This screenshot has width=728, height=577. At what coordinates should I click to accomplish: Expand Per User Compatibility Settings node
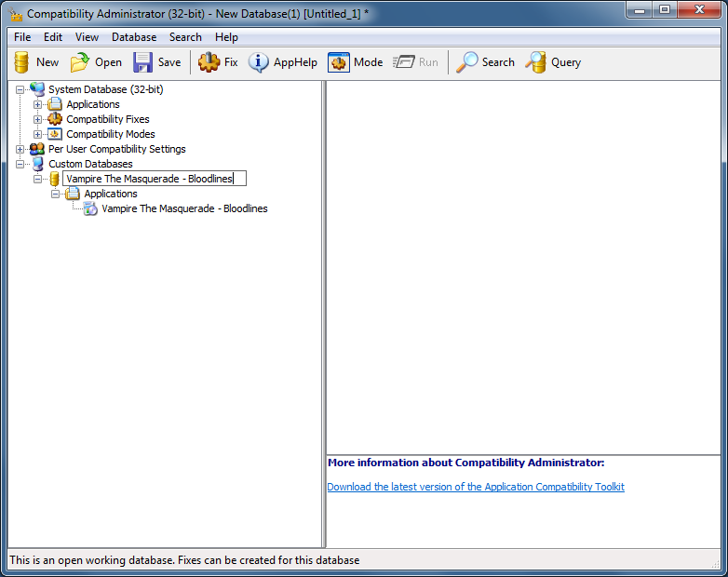click(20, 149)
